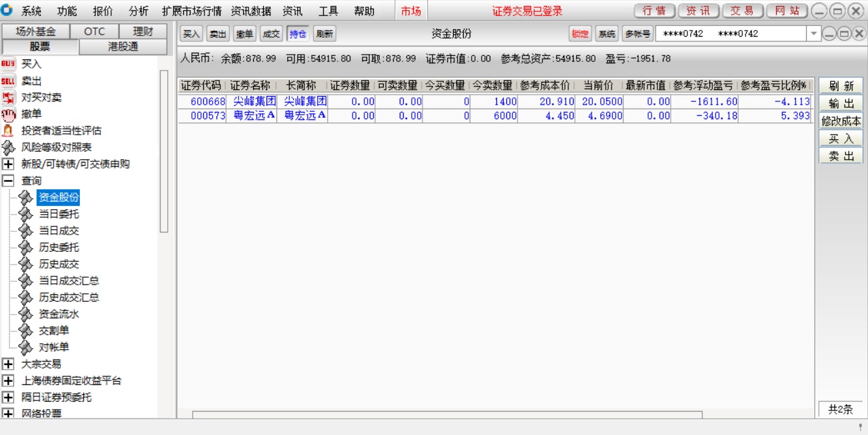Open the 工具 menu
Screen dimensions: 868x435
pos(328,11)
